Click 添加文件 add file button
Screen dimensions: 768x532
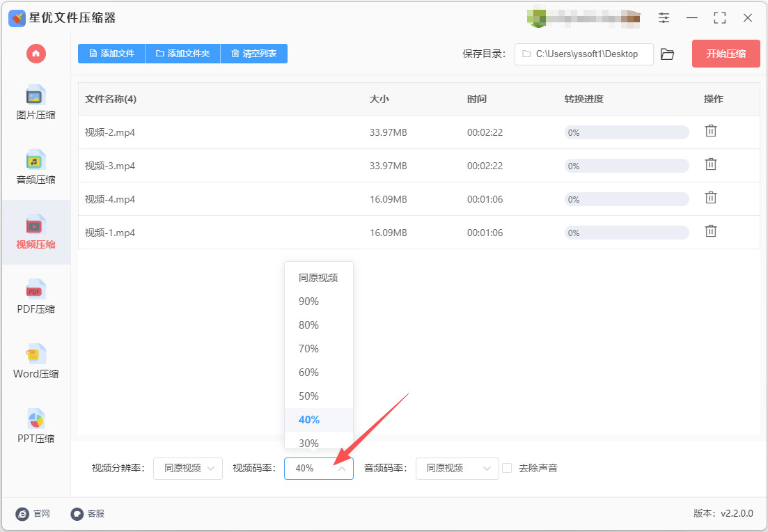(111, 54)
